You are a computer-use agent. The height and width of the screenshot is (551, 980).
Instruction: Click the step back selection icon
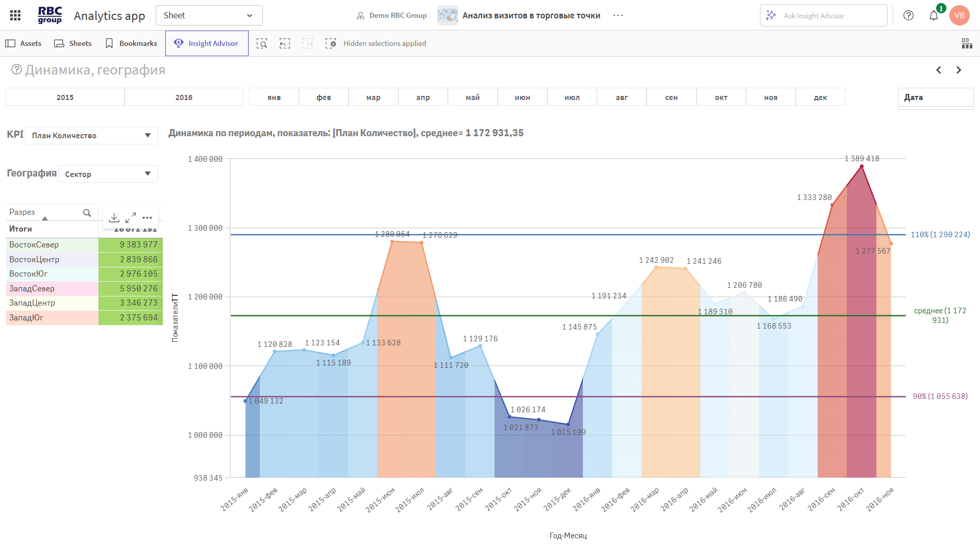coord(285,43)
